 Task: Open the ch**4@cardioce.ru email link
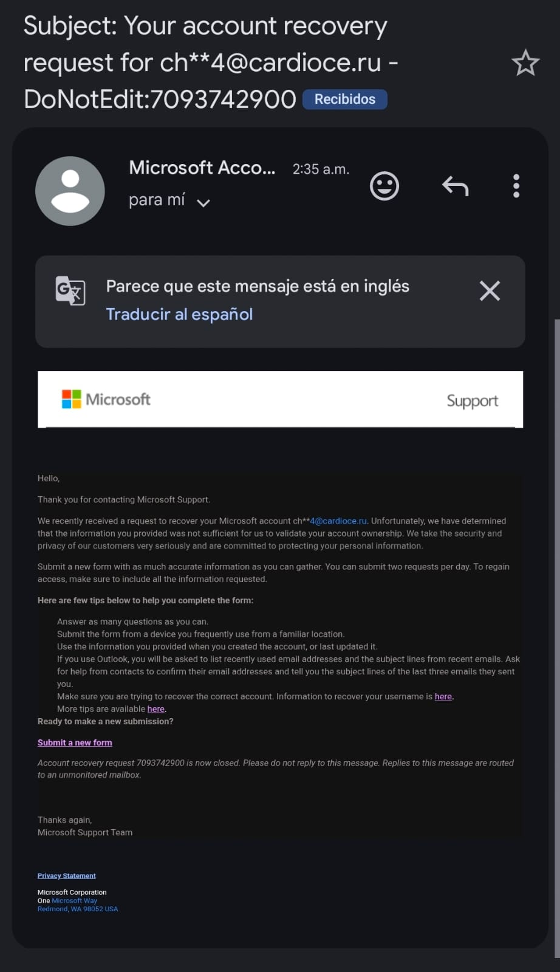click(x=338, y=521)
